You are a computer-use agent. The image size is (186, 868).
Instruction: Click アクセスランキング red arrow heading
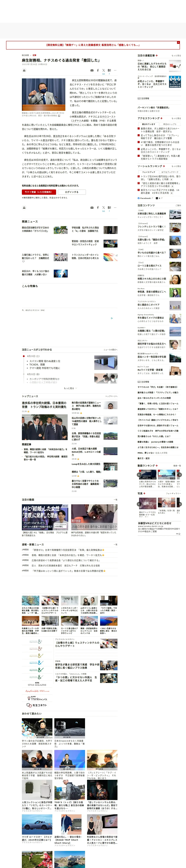(x=150, y=118)
